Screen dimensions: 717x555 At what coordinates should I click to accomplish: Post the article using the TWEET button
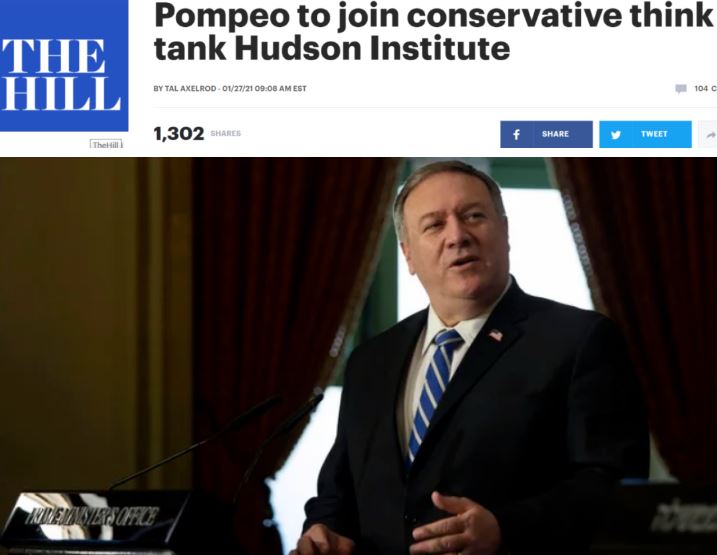645,134
